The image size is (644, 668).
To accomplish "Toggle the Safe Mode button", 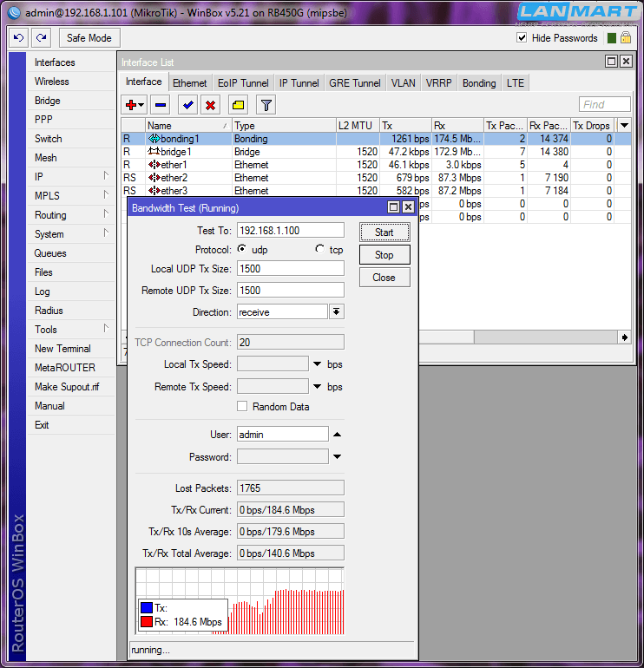I will [x=89, y=38].
